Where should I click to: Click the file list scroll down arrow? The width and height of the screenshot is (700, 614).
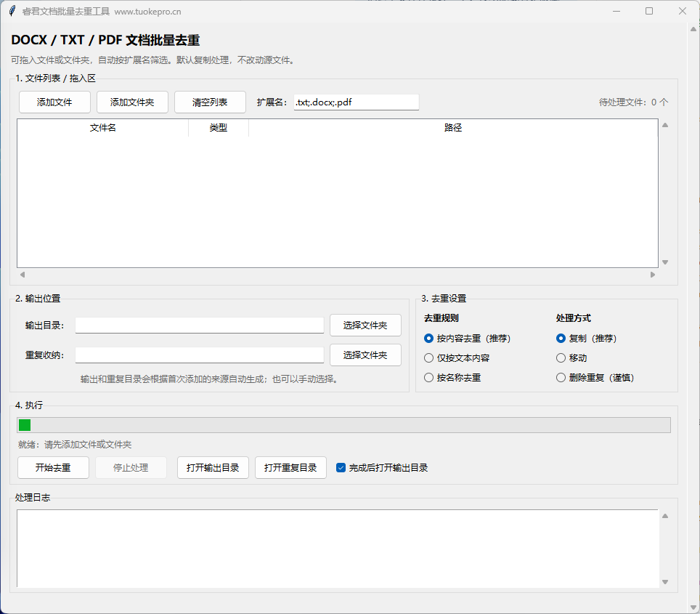pos(665,262)
